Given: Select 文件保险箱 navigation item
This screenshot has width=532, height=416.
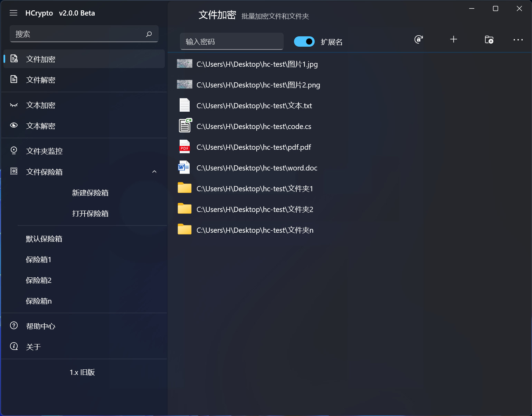Looking at the screenshot, I should [84, 172].
